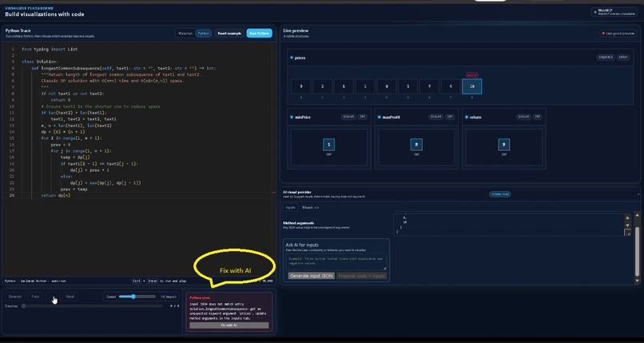644x343 pixels.
Task: Click line number 14 in the gutter
Action: click(12, 132)
